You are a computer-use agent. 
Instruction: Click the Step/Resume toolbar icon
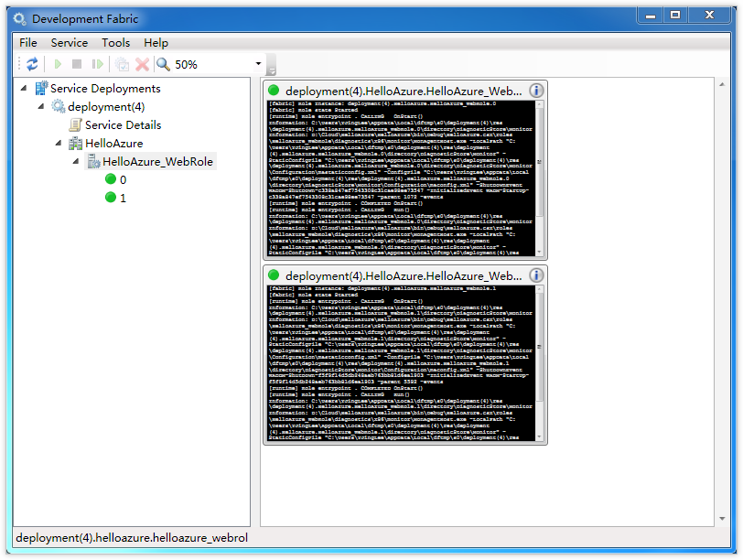pos(97,64)
